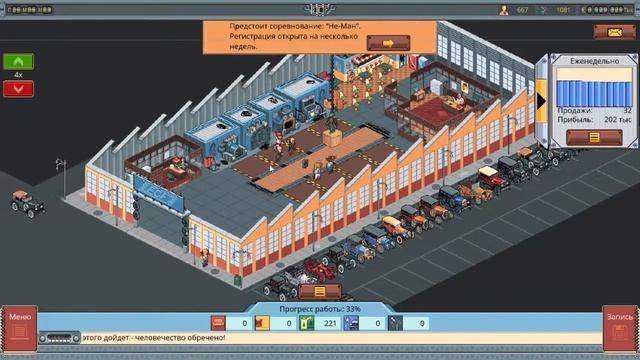
Task: Open weekly report list button
Action: (x=594, y=138)
